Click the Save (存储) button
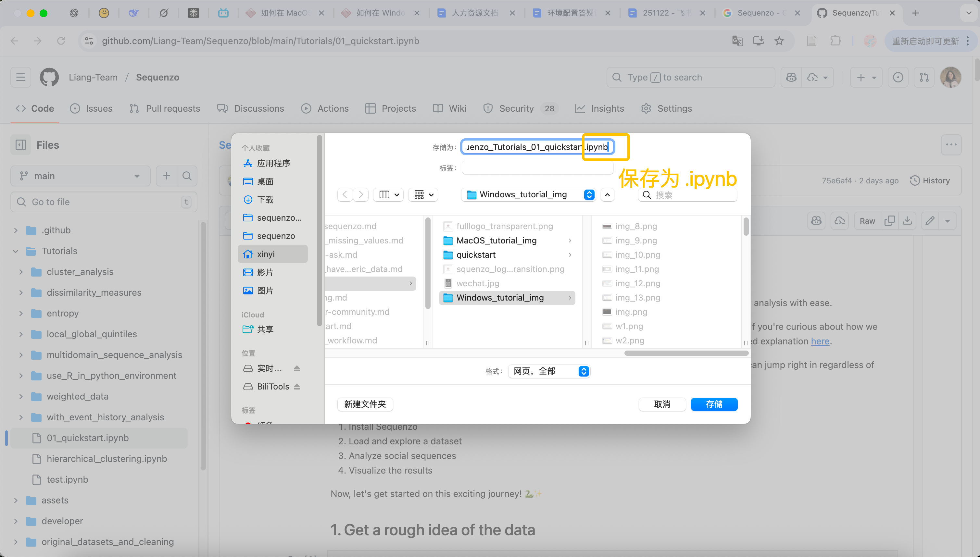Screen dimensions: 980x557 click(714, 404)
